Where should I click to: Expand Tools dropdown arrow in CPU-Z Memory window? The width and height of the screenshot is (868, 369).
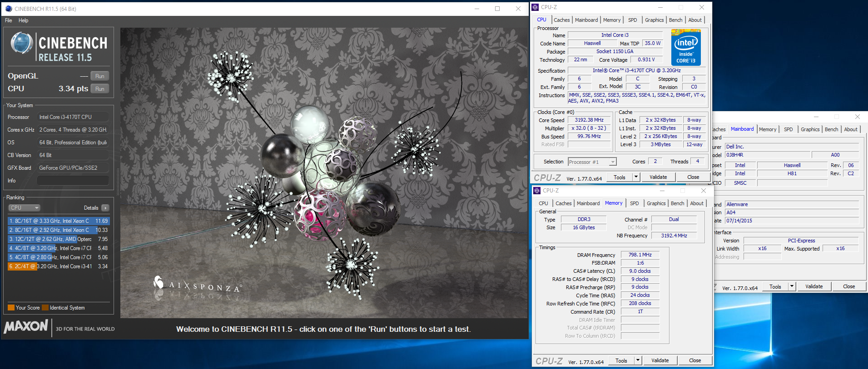click(638, 361)
